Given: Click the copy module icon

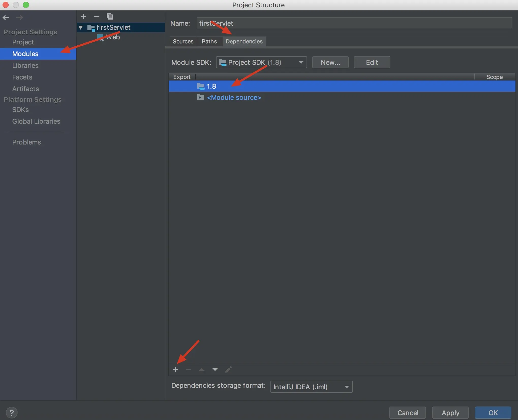Looking at the screenshot, I should pos(110,17).
